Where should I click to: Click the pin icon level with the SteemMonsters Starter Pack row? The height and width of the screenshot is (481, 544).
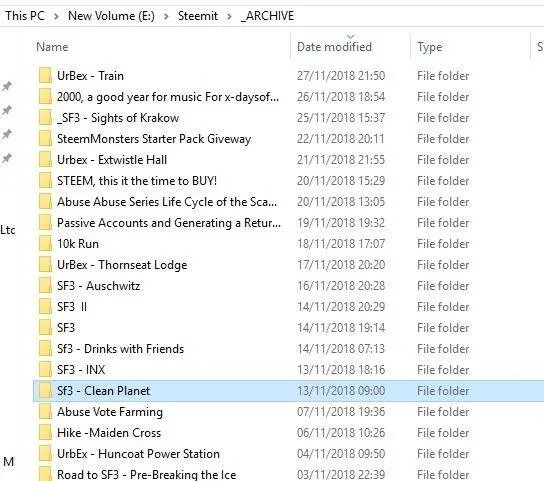pyautogui.click(x=7, y=134)
